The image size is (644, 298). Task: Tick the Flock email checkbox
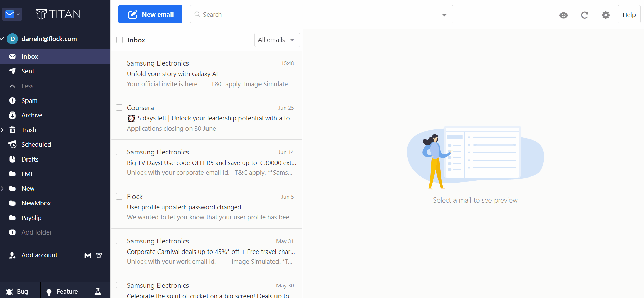[x=119, y=197]
